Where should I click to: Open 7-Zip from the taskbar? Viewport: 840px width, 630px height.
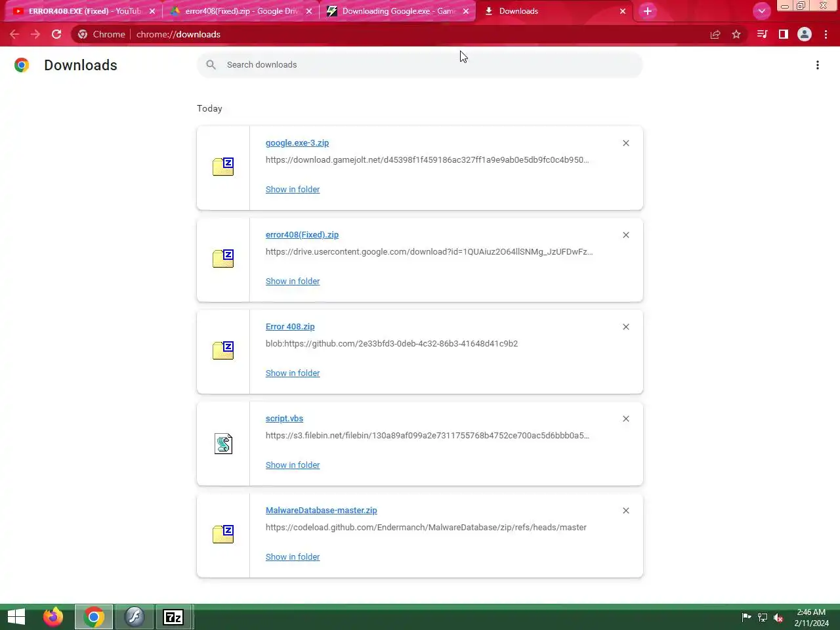(x=174, y=617)
